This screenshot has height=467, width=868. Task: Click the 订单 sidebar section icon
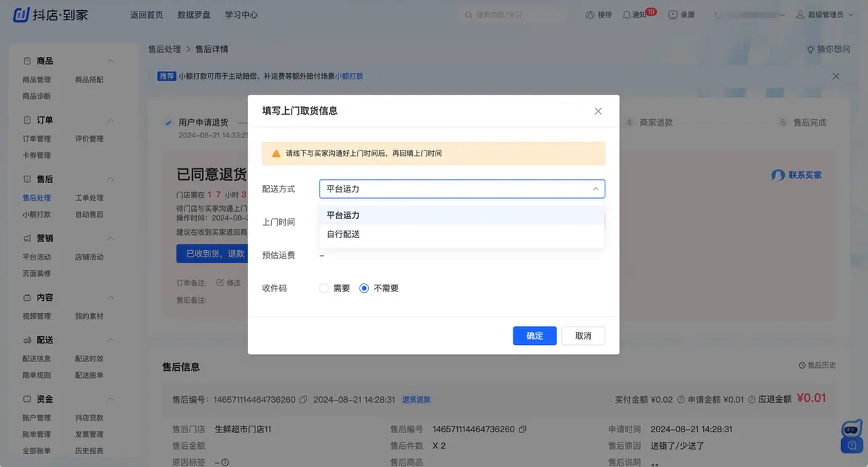27,120
